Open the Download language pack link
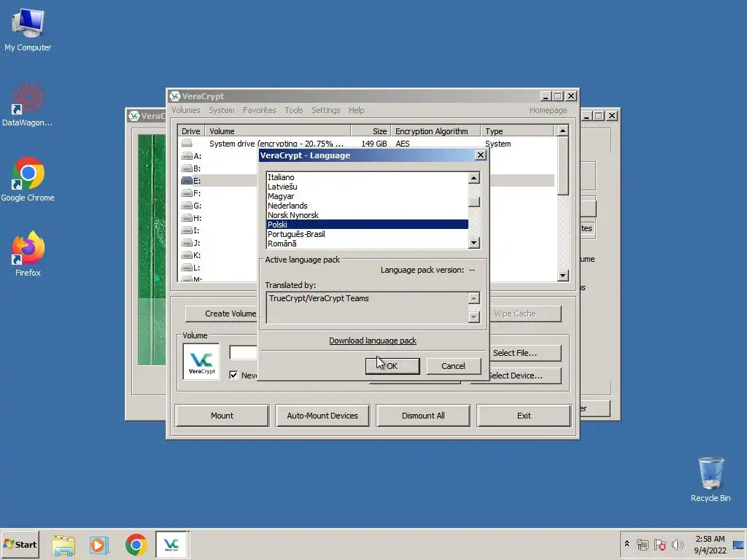The width and height of the screenshot is (747, 560). point(373,341)
